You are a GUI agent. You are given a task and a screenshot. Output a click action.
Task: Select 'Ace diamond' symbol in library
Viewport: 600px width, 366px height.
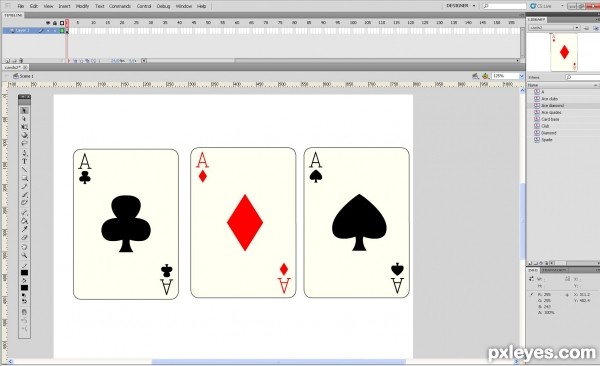tap(553, 106)
